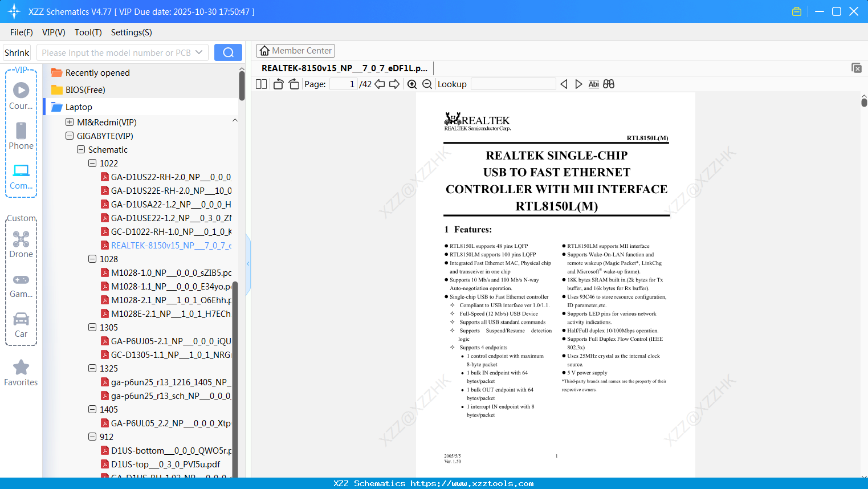Click in the model number search field
The height and width of the screenshot is (489, 868).
(x=116, y=52)
